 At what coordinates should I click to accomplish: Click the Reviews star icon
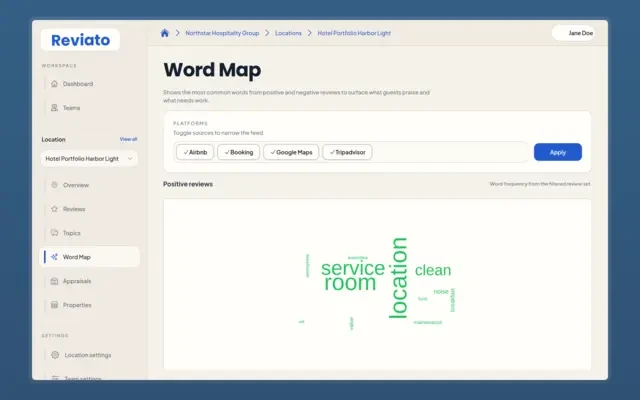pos(54,209)
